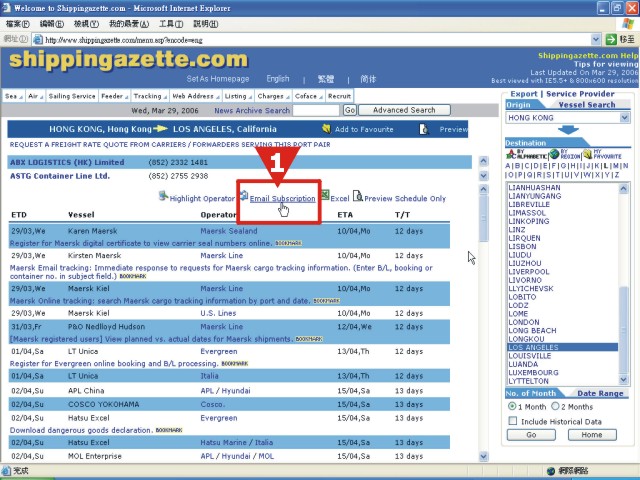Click the Email Subscription envelope icon
The image size is (640, 480).
[x=244, y=196]
